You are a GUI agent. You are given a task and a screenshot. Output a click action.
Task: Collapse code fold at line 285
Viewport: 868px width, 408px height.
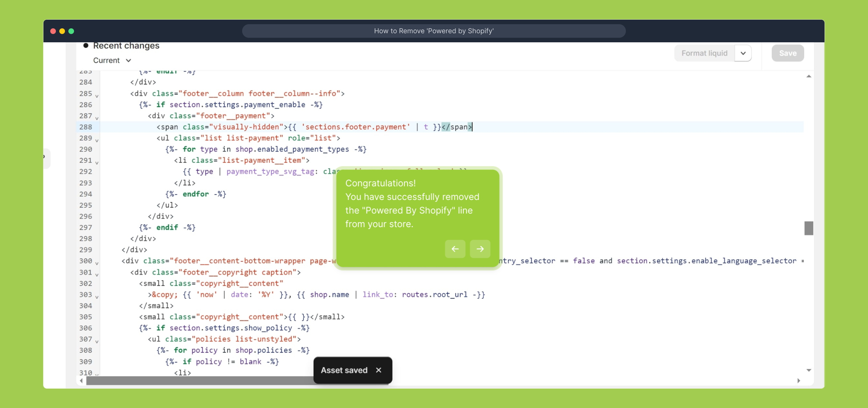(x=97, y=96)
